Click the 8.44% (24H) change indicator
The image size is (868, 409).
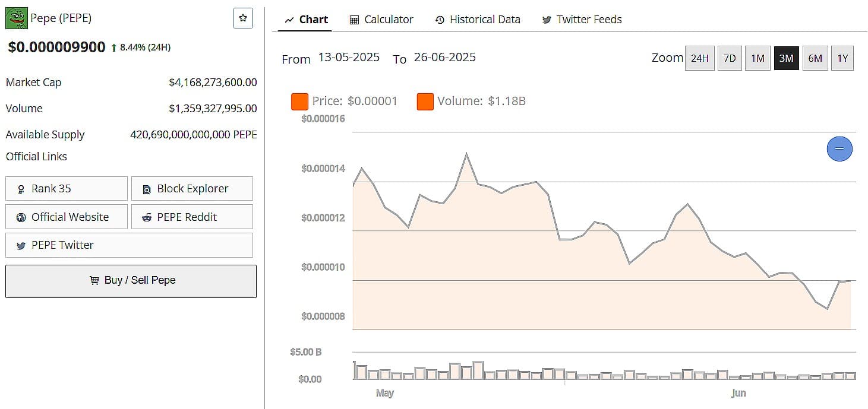coord(141,47)
